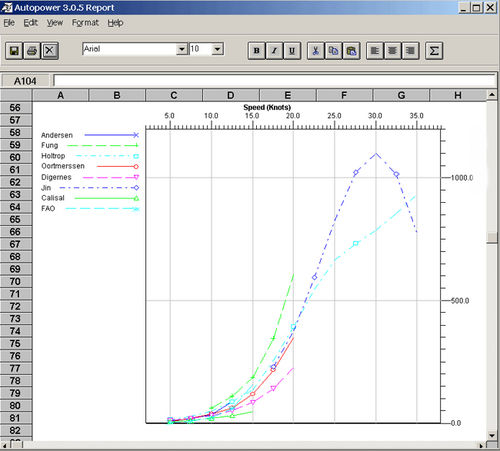Click the Holtrop legend entry
The height and width of the screenshot is (451, 500).
[x=90, y=156]
